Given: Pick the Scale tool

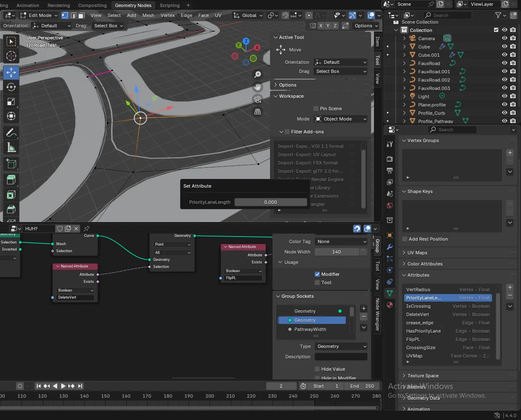Looking at the screenshot, I should coord(11,101).
